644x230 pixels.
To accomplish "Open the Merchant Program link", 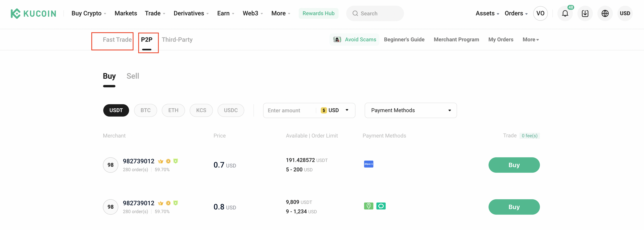I will [456, 39].
